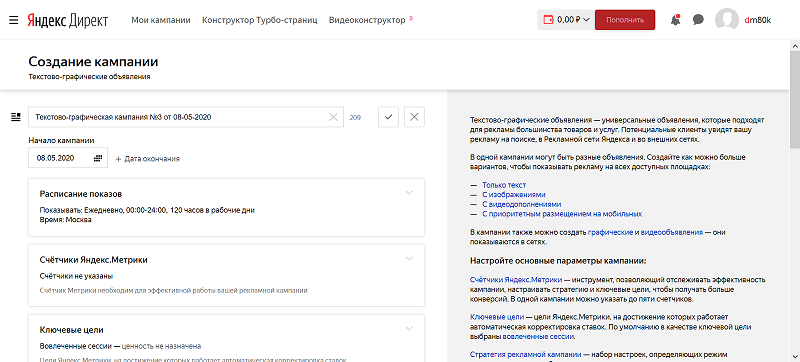Open the hamburger main menu

point(14,20)
